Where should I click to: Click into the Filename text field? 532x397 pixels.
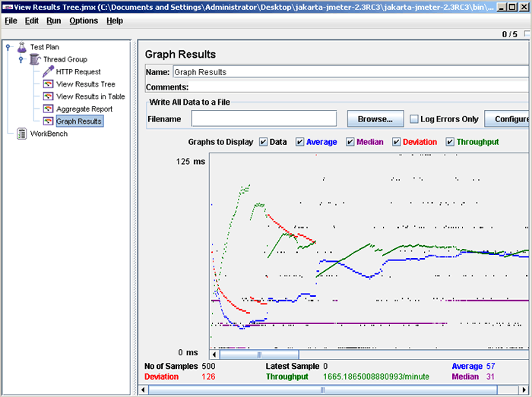pos(263,118)
